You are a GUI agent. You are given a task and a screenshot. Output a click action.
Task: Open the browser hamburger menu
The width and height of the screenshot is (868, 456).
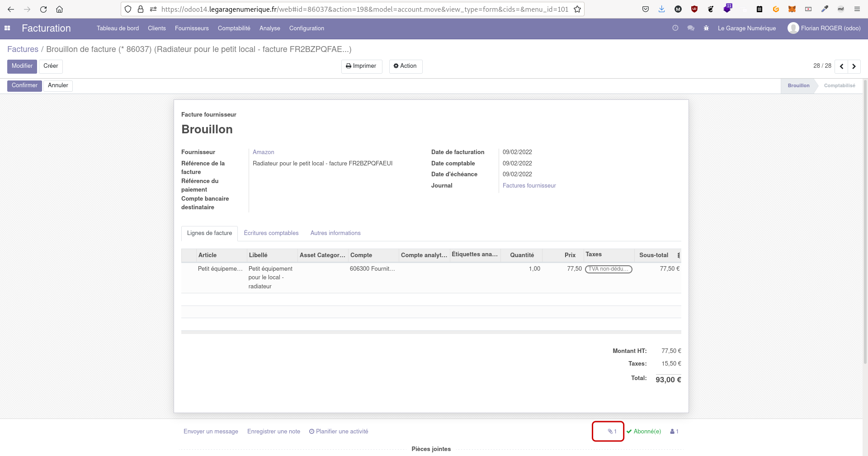tap(857, 9)
